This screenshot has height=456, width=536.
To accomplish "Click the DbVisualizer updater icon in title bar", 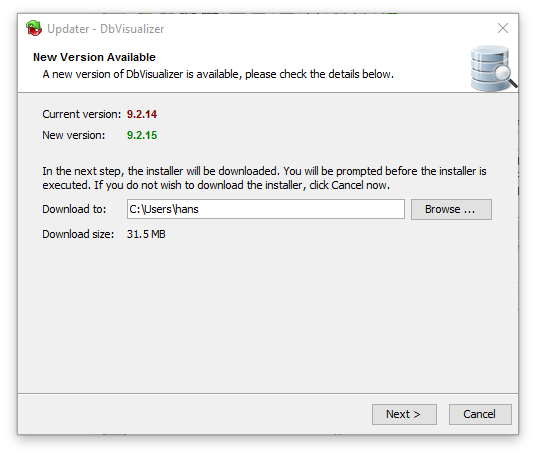I will coord(34,28).
